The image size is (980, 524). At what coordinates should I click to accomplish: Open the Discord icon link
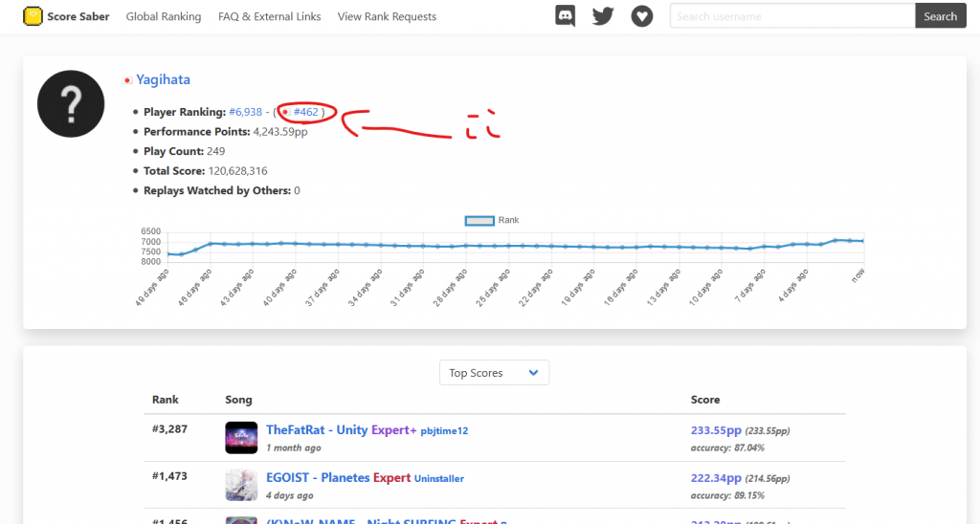pos(565,16)
